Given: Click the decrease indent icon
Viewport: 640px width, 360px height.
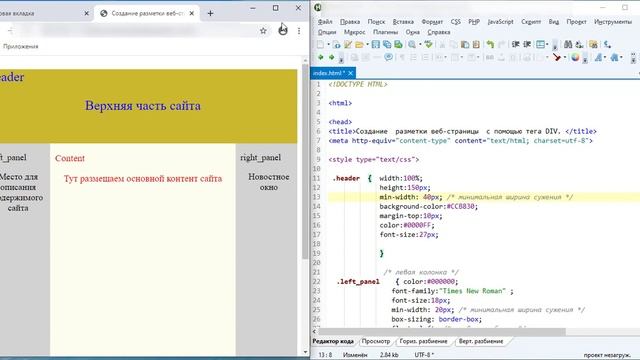Looking at the screenshot, I should (x=516, y=44).
